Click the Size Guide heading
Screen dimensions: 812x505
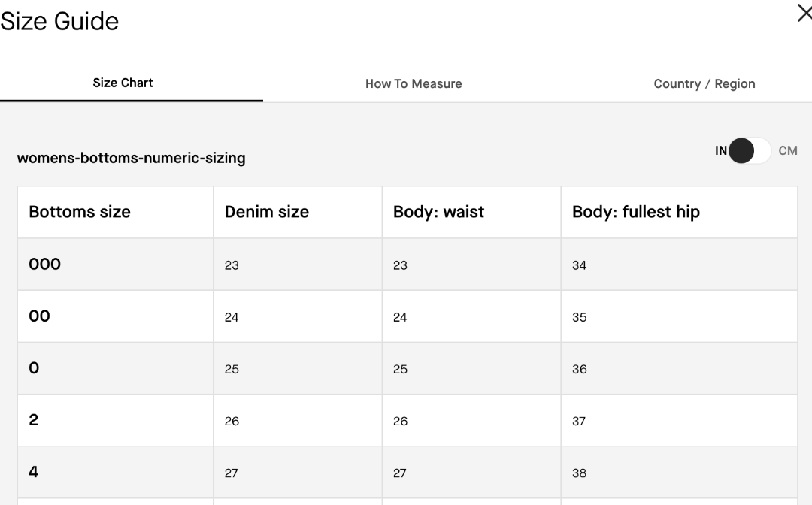tap(59, 21)
